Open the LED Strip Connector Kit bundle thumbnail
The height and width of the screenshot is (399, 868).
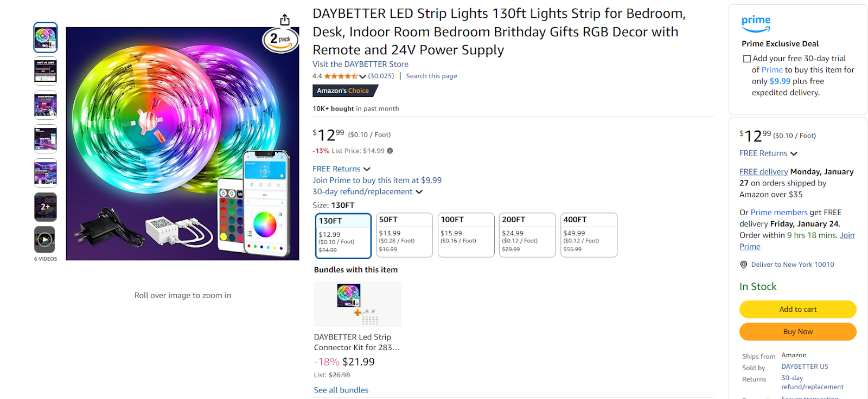[357, 304]
